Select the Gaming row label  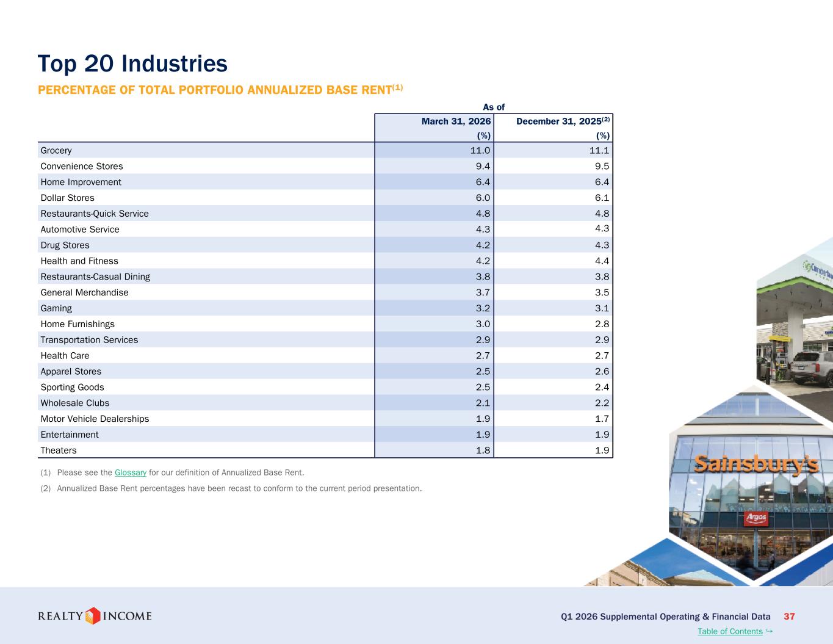[x=56, y=308]
